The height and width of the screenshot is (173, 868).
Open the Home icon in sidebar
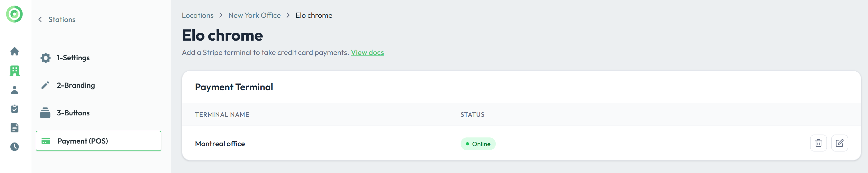pyautogui.click(x=15, y=51)
